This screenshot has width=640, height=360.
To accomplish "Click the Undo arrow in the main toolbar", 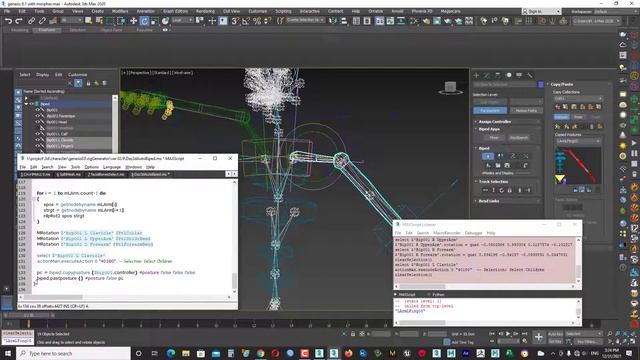I will point(8,21).
